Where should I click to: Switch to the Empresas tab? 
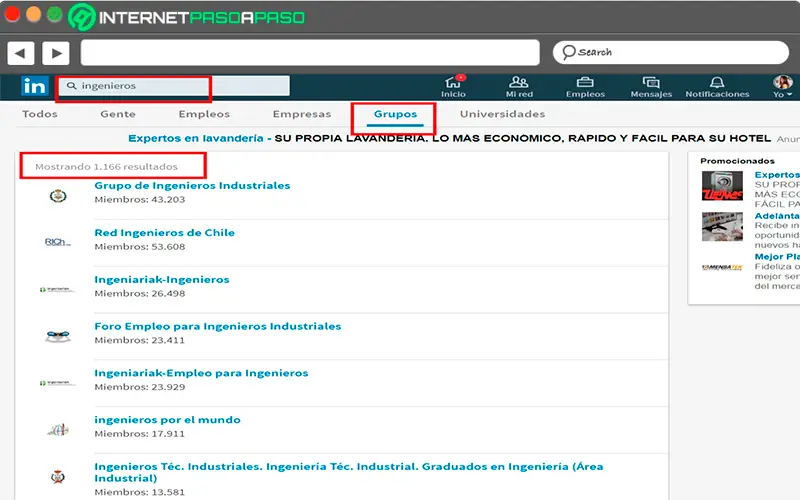click(302, 114)
